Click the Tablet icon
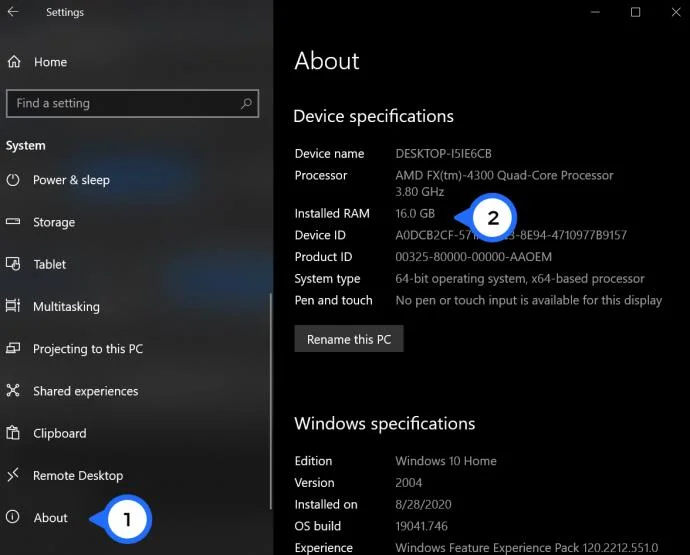690x555 pixels. click(13, 264)
